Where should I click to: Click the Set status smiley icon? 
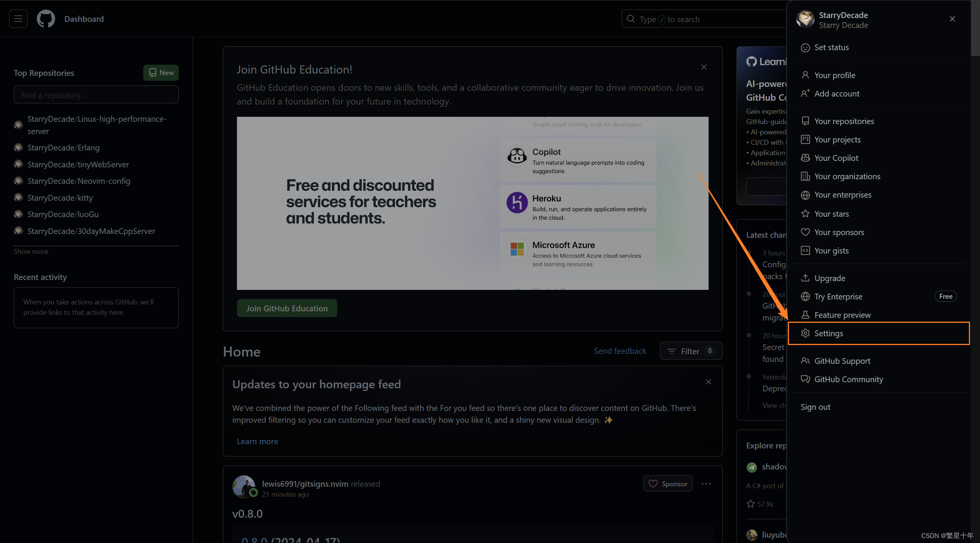pyautogui.click(x=805, y=47)
